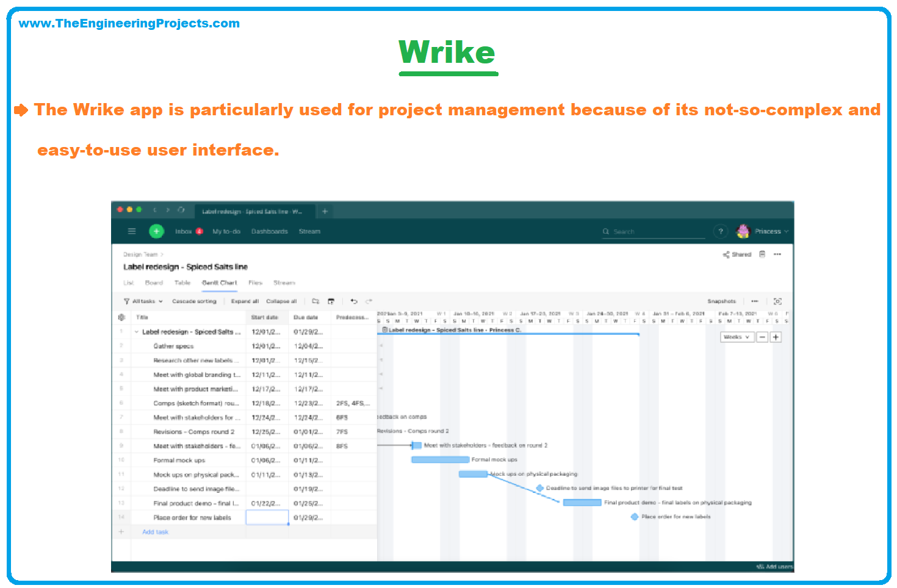897x588 pixels.
Task: Switch to the Files tab
Action: coord(255,282)
